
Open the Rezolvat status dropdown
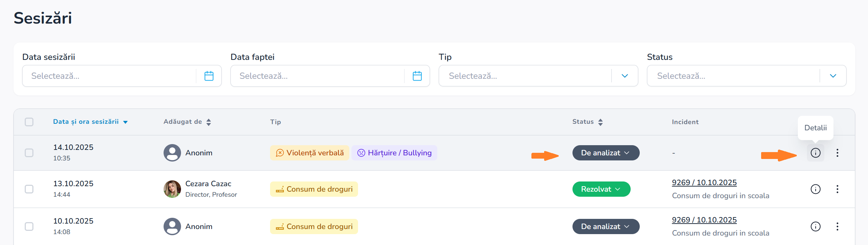tap(601, 189)
